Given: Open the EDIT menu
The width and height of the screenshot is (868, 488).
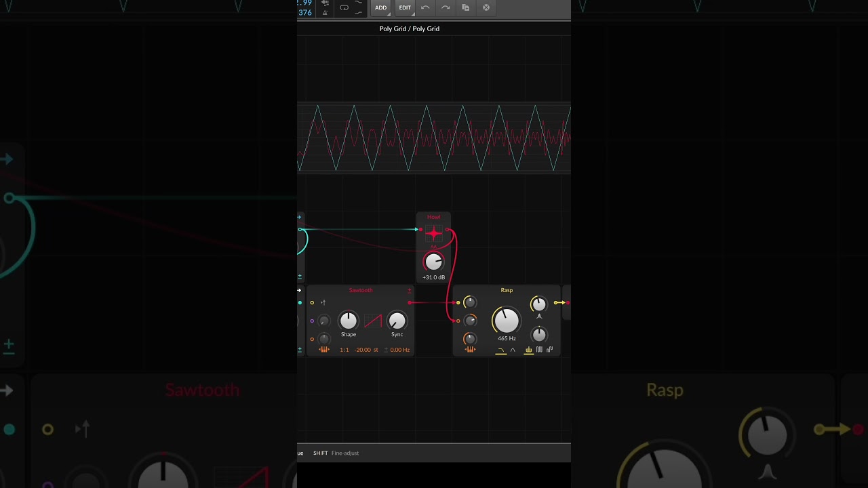Looking at the screenshot, I should click(x=405, y=7).
